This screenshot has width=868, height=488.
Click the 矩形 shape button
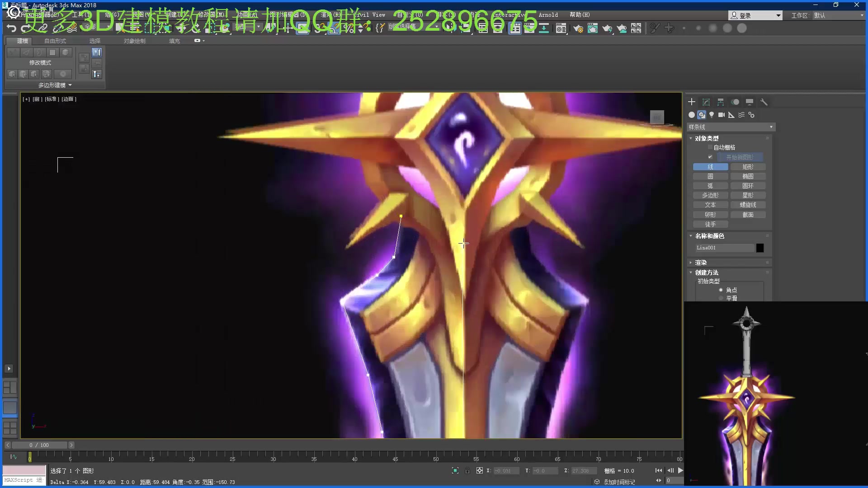pyautogui.click(x=748, y=167)
